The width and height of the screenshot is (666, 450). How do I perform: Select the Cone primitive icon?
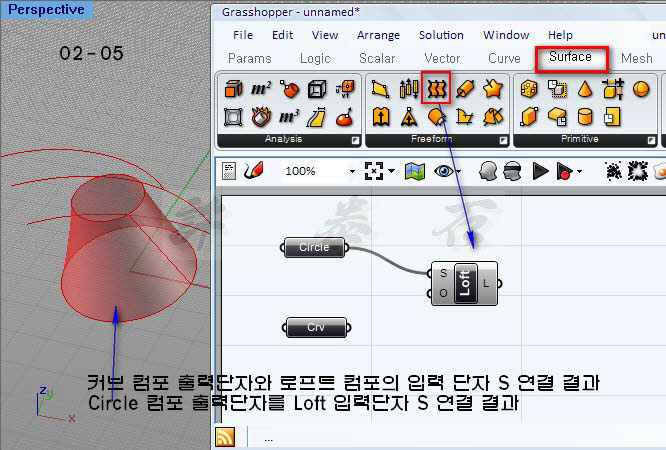pos(585,89)
